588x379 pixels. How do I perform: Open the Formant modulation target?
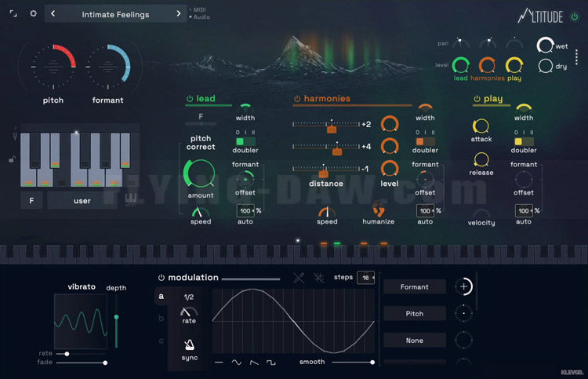pos(415,286)
